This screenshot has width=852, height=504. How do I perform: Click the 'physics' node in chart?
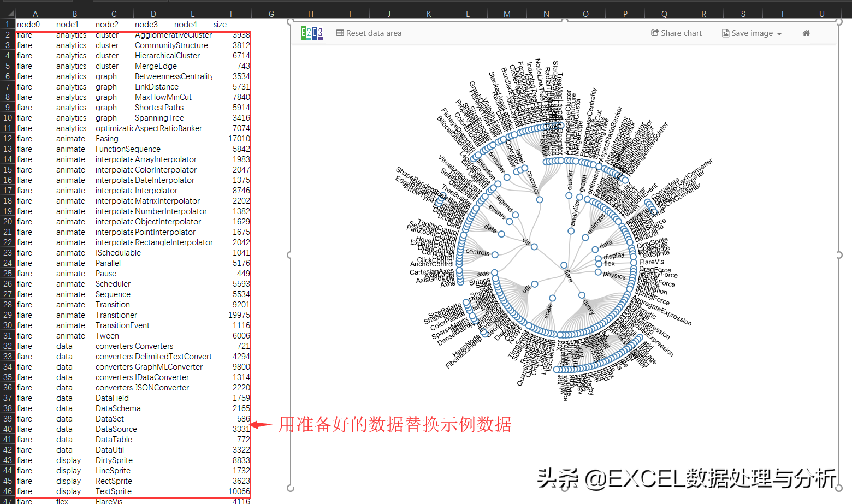[598, 272]
